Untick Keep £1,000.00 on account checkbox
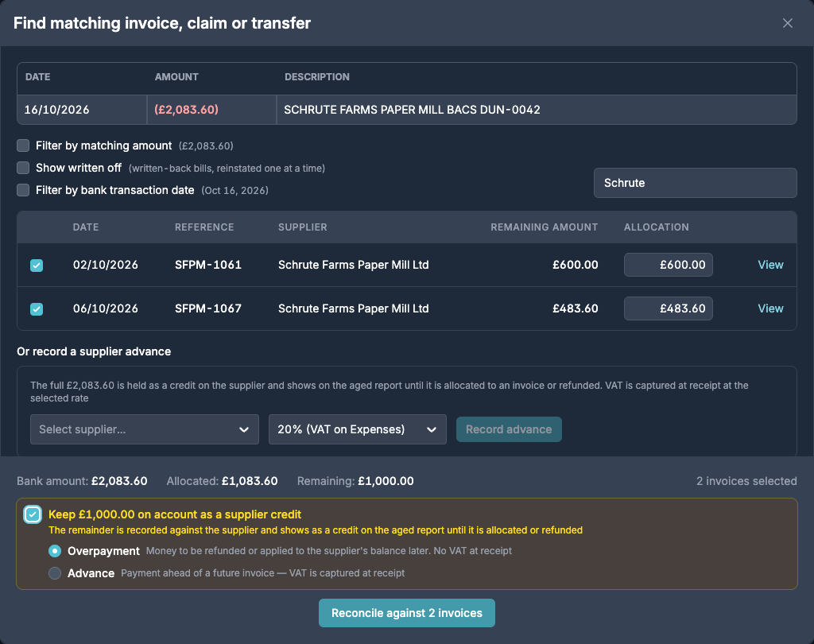 coord(33,514)
